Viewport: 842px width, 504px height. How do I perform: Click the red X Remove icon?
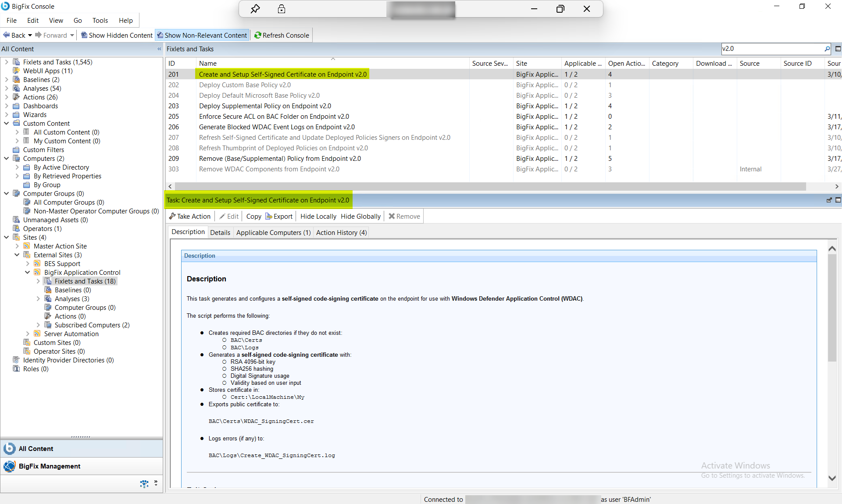pos(392,216)
